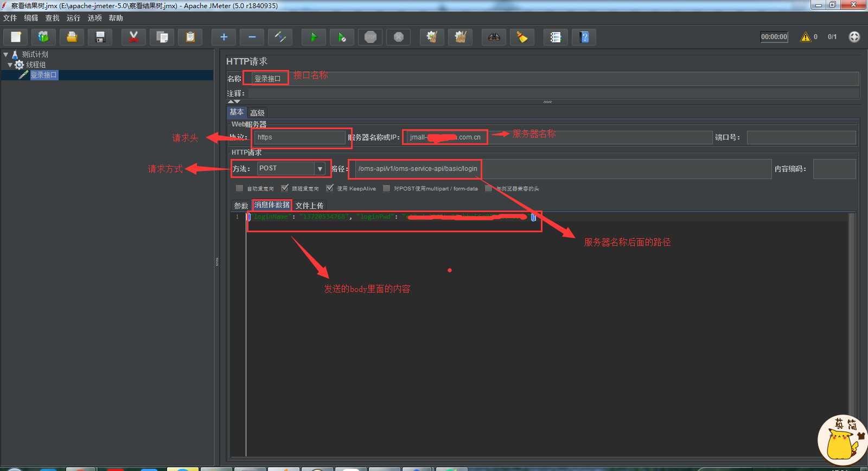868x471 pixels.
Task: Open the 查找 menu
Action: (52, 18)
